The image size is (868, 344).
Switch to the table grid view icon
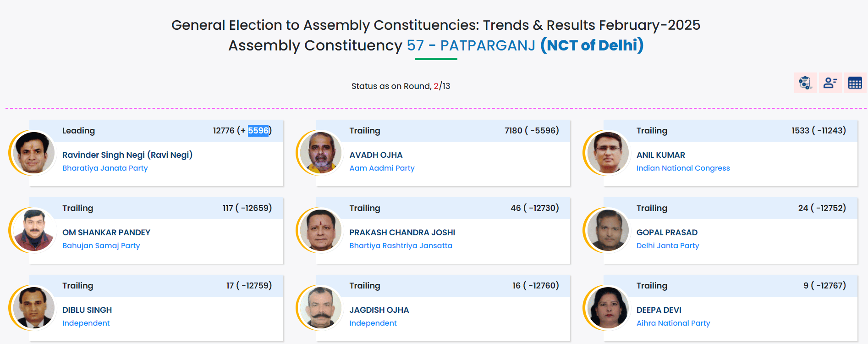tap(855, 83)
